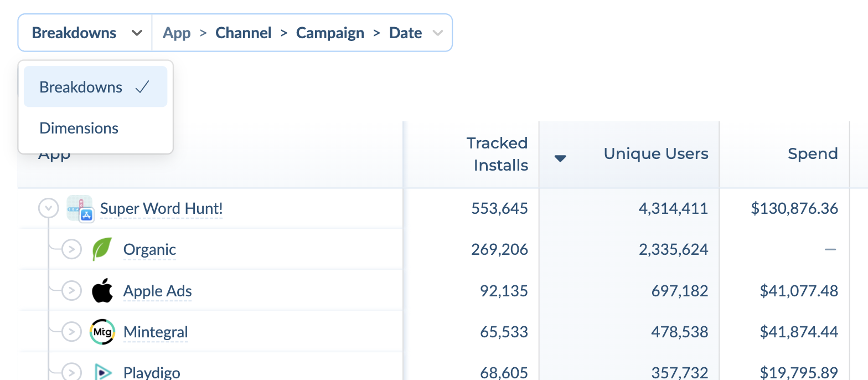Click Date in the breakdown path
Image resolution: width=868 pixels, height=380 pixels.
[406, 33]
